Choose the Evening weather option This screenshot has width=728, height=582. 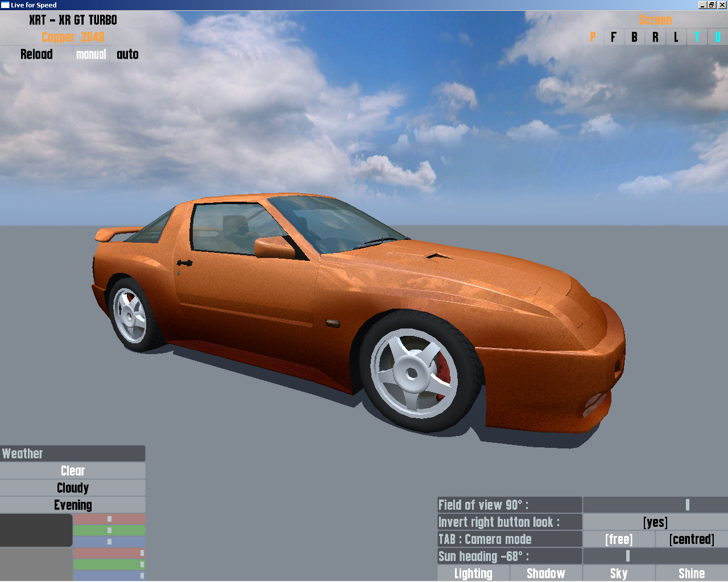[73, 505]
